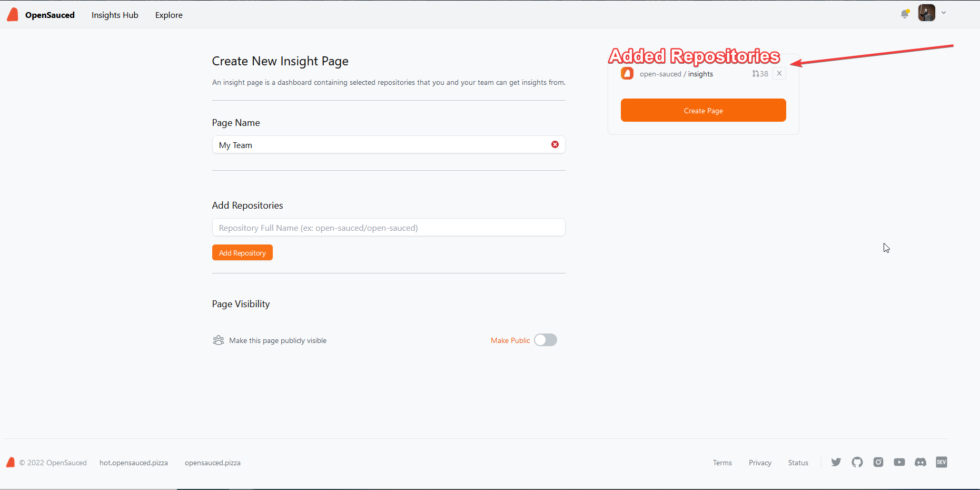980x490 pixels.
Task: Open the hot.opensauced.pizza footer link
Action: [133, 462]
